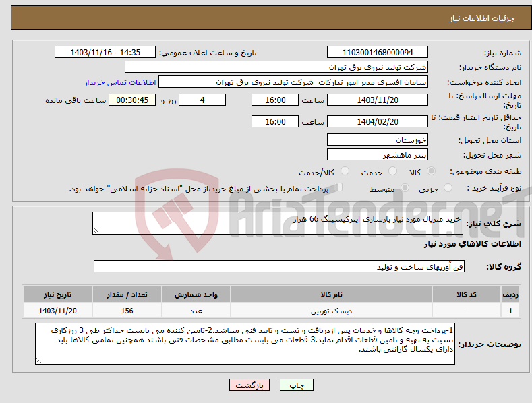Click the unit cell عدد
532x403 pixels.
tap(196, 311)
